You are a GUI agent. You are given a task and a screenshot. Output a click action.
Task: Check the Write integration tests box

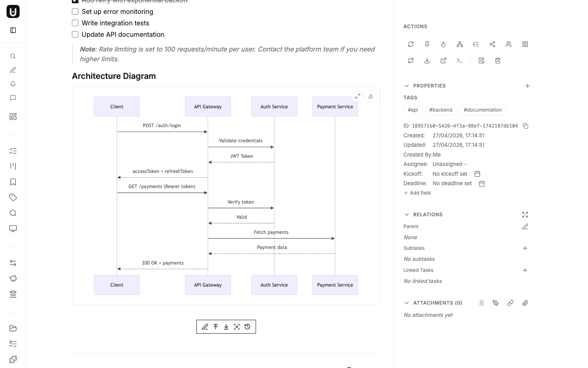75,23
